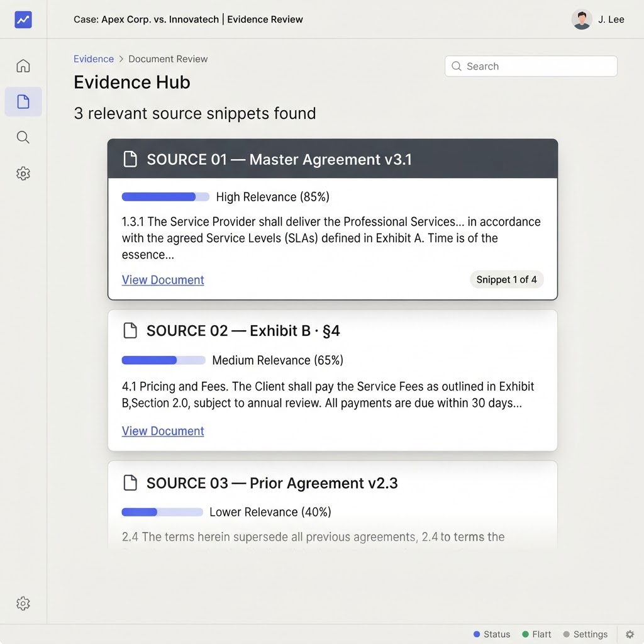Go to Home in the sidebar

(x=23, y=65)
